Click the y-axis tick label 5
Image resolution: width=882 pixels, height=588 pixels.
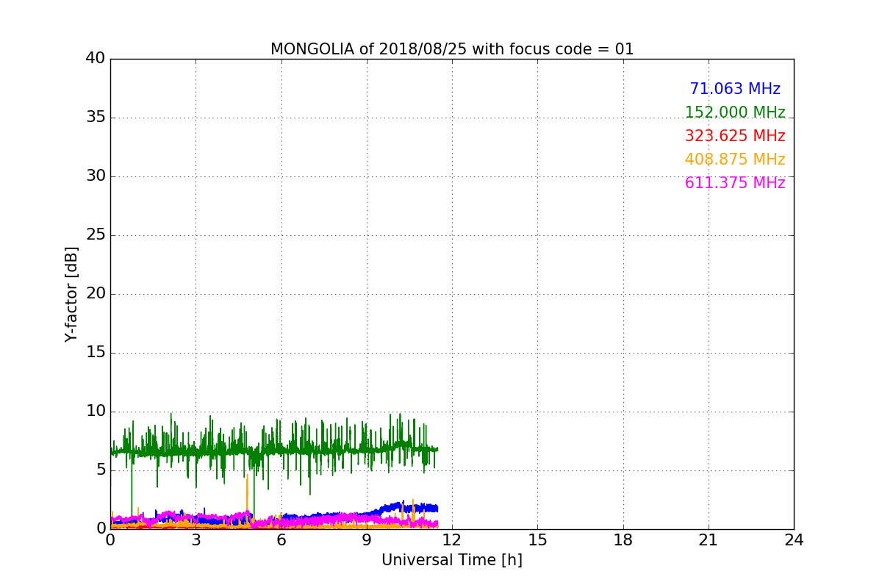101,470
